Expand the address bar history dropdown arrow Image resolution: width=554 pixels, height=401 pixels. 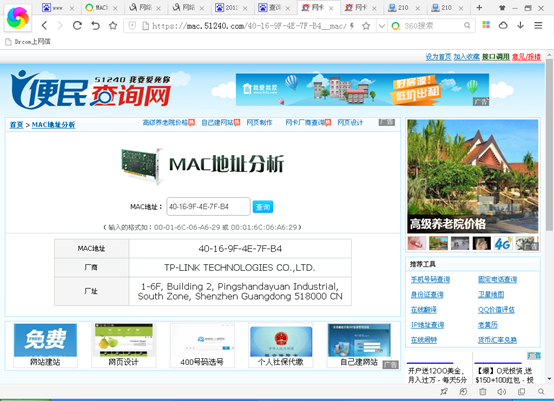pos(381,26)
